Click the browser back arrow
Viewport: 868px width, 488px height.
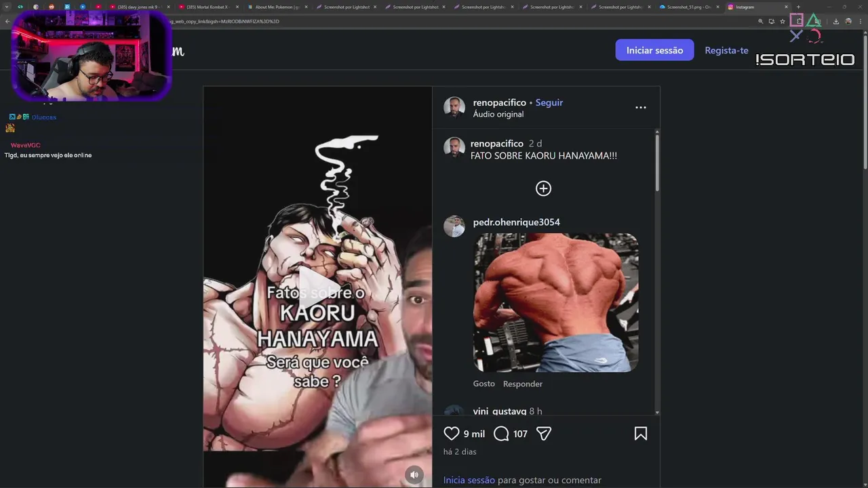pyautogui.click(x=7, y=21)
